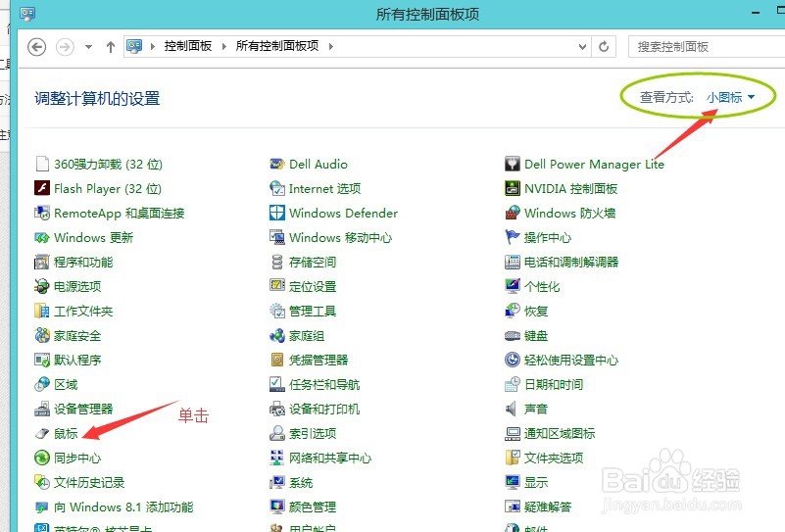Click the Flash Player (32 位) icon
Image resolution: width=785 pixels, height=532 pixels.
[42, 188]
